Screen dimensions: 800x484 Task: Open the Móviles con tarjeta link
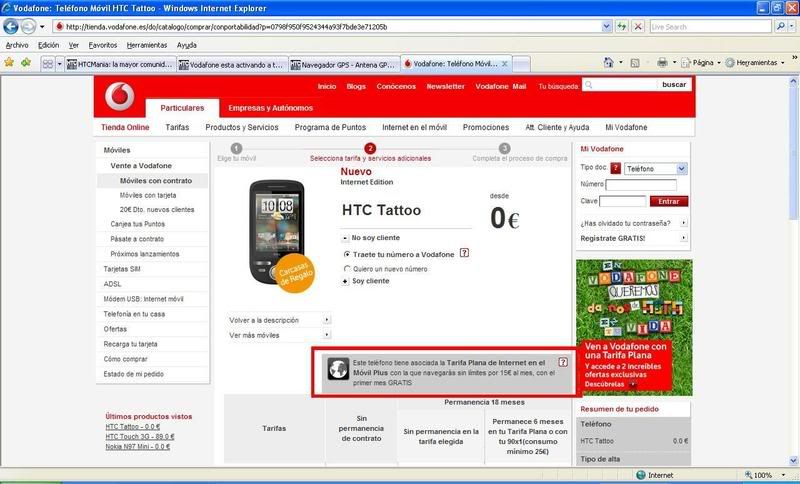point(148,195)
